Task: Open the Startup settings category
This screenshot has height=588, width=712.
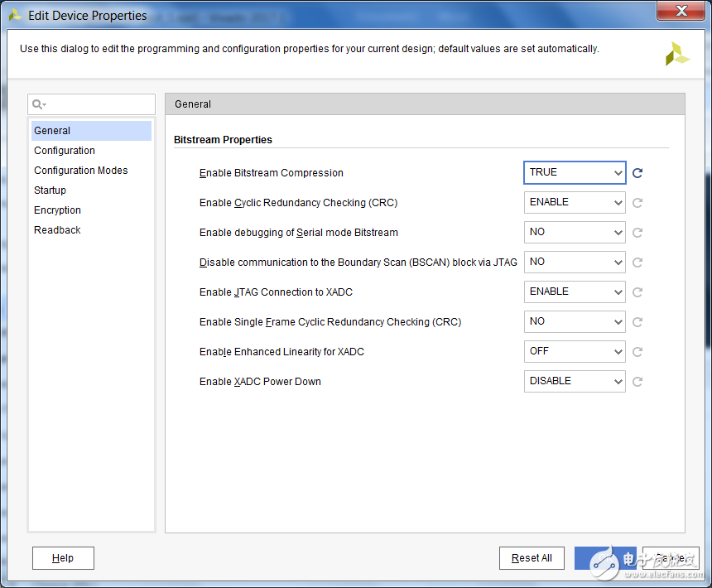Action: pyautogui.click(x=50, y=190)
